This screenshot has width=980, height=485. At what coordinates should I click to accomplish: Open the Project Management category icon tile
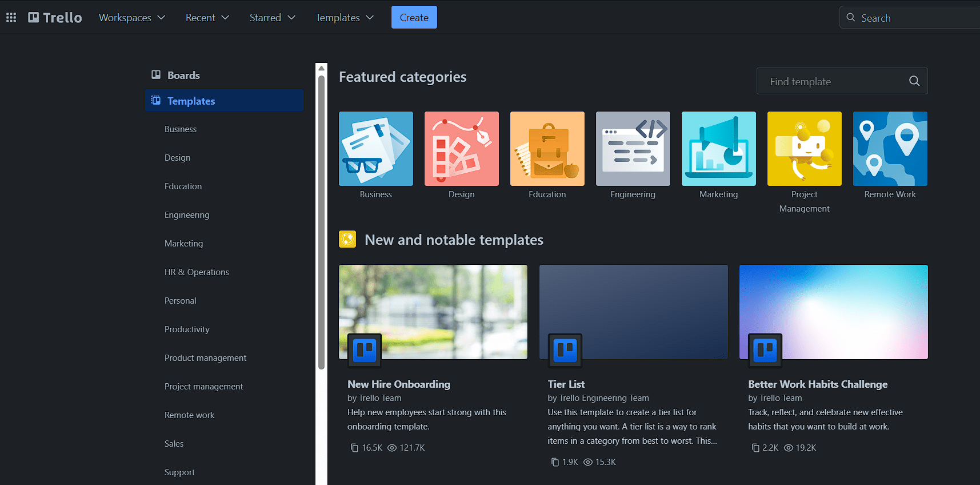(805, 149)
